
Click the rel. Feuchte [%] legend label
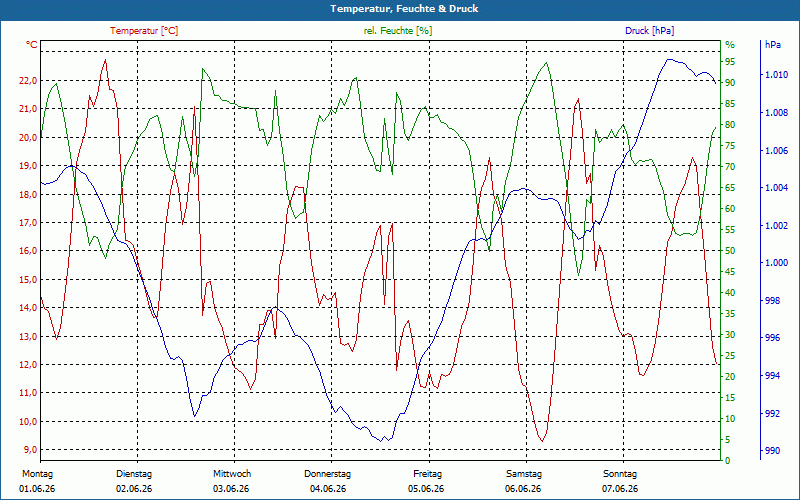point(398,31)
